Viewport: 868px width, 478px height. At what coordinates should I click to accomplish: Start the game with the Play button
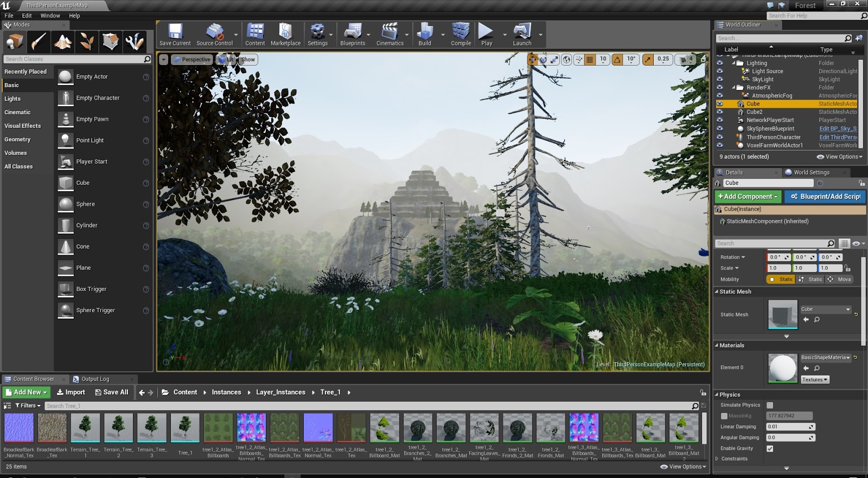point(487,35)
